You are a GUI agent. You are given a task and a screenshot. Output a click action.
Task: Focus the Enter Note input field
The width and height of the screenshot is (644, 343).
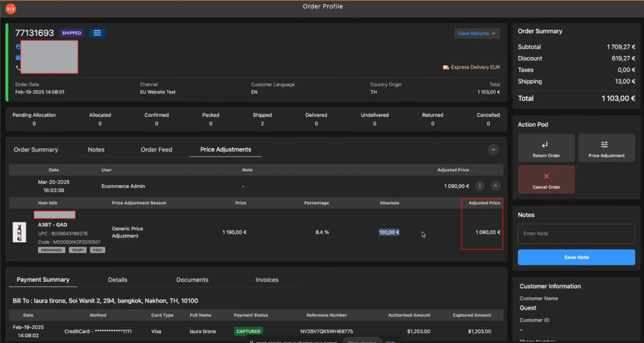[x=576, y=234]
